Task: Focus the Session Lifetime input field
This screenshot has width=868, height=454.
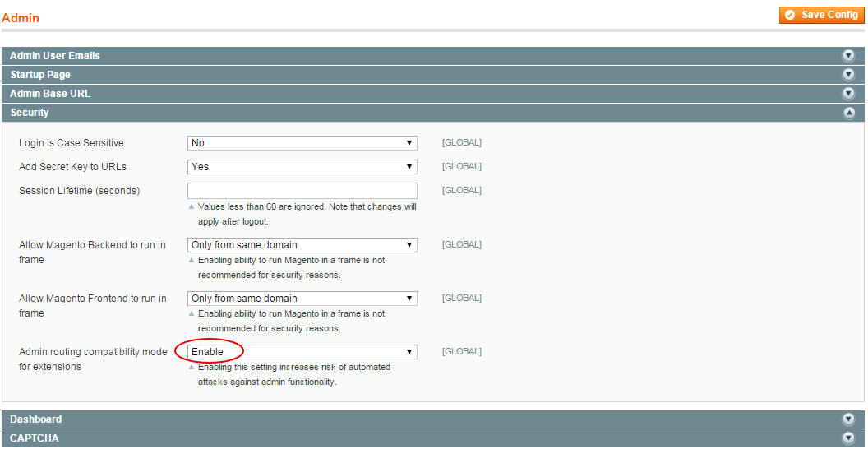Action: pyautogui.click(x=302, y=191)
